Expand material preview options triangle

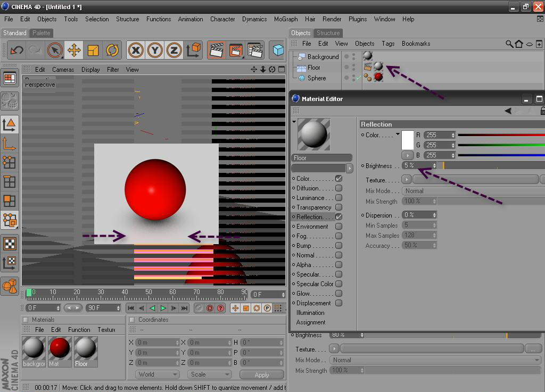[x=294, y=122]
